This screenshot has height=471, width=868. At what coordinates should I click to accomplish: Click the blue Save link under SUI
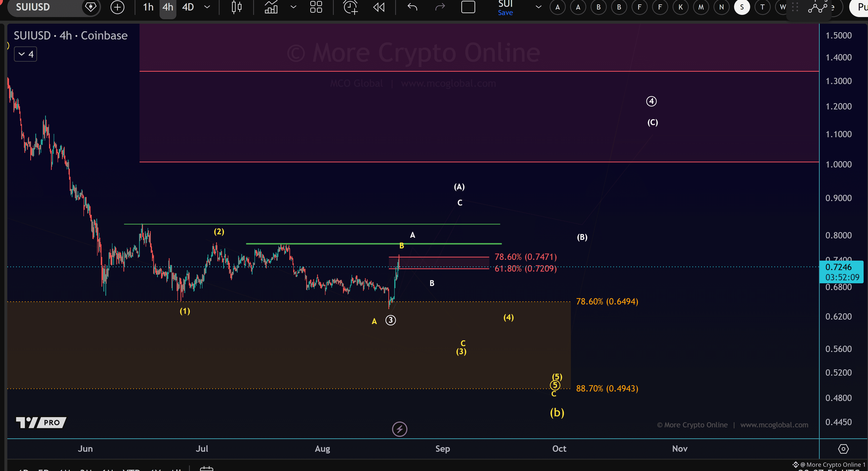pyautogui.click(x=505, y=13)
